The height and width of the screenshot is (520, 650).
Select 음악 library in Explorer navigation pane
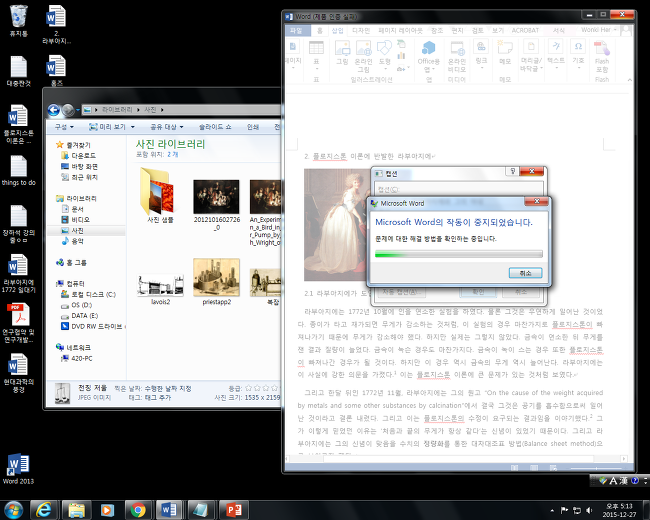(x=73, y=241)
